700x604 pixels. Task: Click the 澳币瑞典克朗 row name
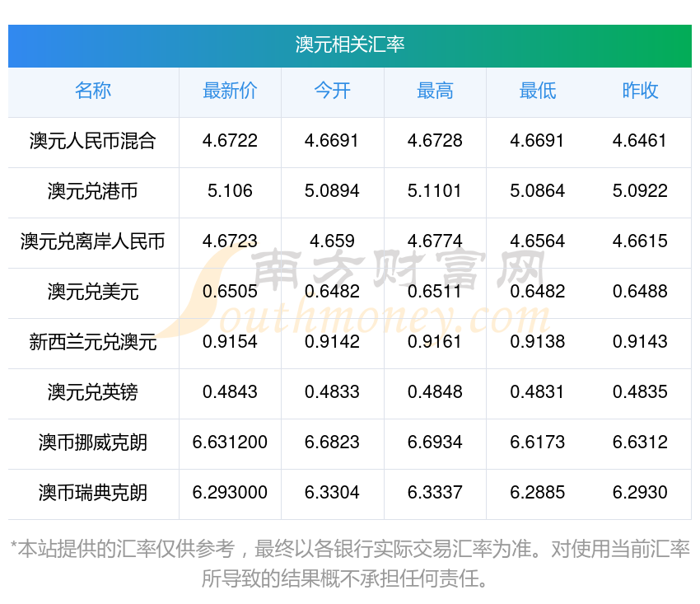pyautogui.click(x=93, y=493)
